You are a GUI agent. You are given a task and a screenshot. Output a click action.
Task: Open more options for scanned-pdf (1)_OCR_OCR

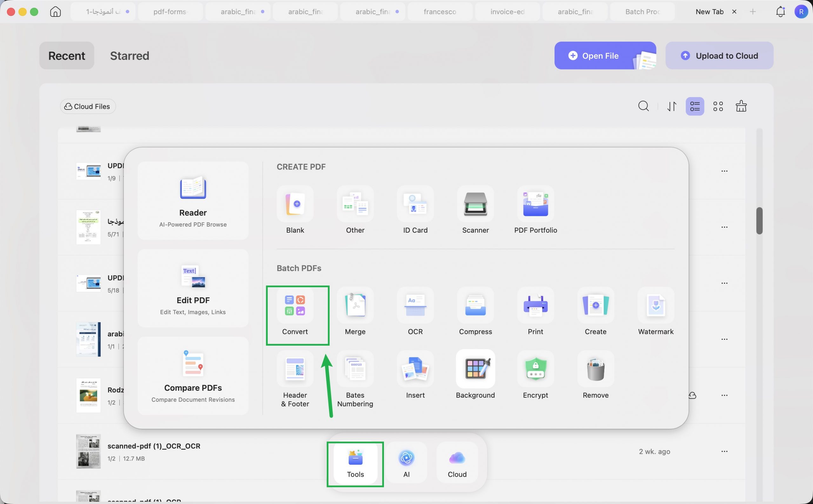point(724,451)
